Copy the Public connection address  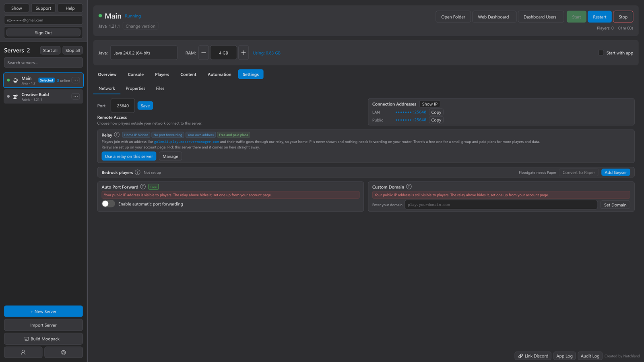pyautogui.click(x=436, y=120)
